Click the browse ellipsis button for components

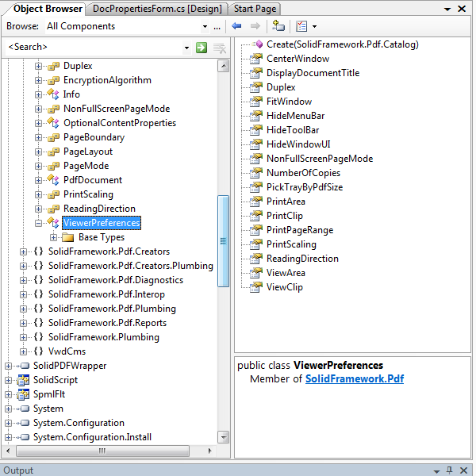(x=217, y=27)
